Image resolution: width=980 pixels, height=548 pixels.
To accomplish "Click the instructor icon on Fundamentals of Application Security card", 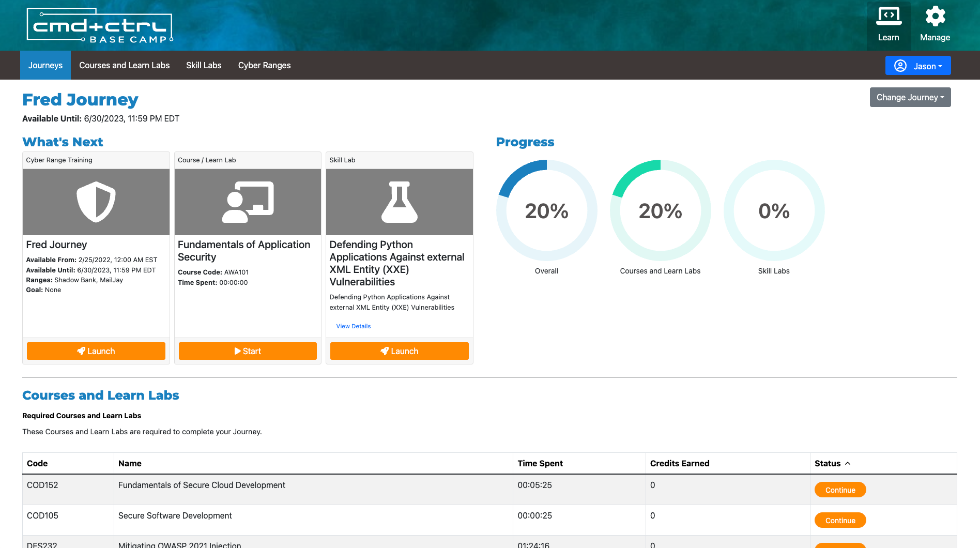I will (x=248, y=202).
